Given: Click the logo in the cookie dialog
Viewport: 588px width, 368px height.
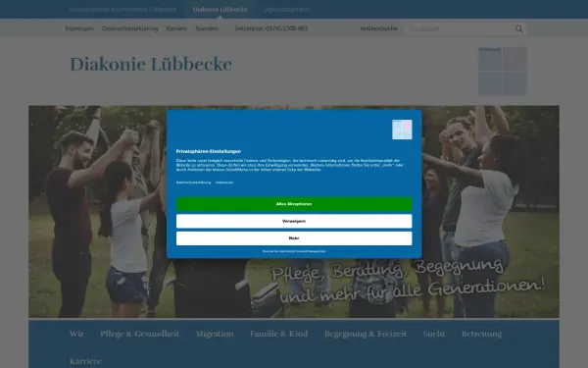Looking at the screenshot, I should click(402, 130).
